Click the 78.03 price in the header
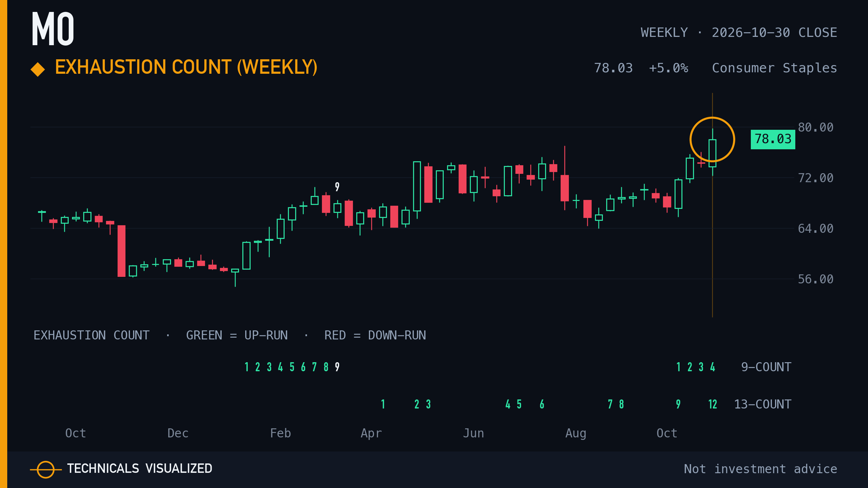 click(613, 68)
